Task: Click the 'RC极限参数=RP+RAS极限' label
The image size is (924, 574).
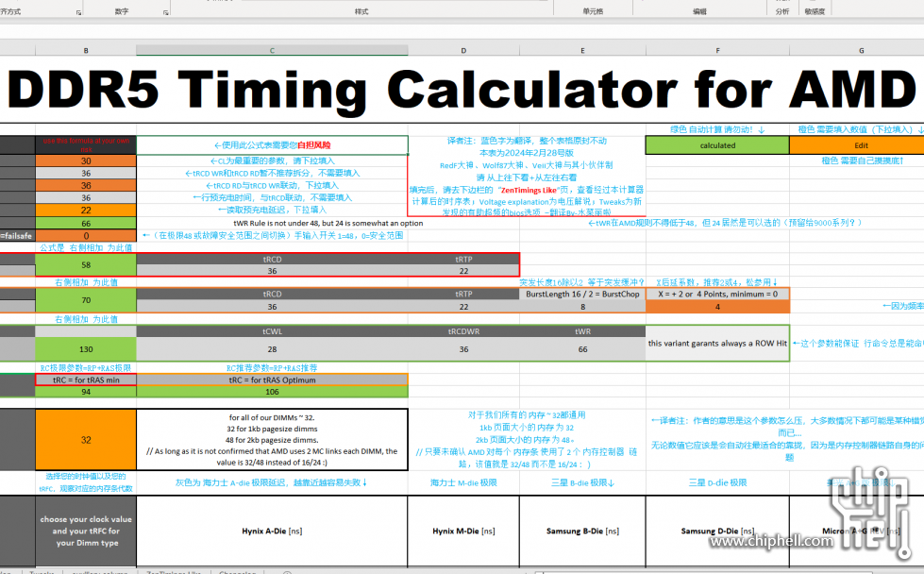Action: (86, 368)
